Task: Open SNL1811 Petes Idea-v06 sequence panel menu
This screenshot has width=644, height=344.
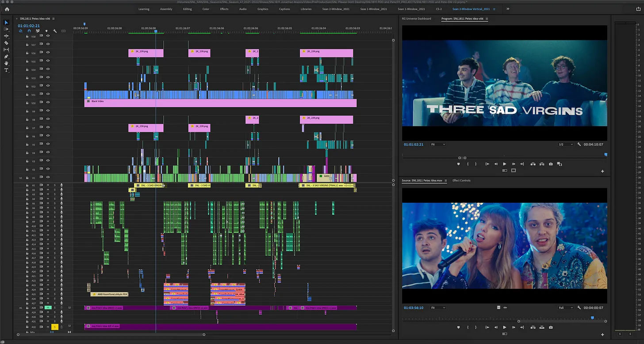Action: 53,19
